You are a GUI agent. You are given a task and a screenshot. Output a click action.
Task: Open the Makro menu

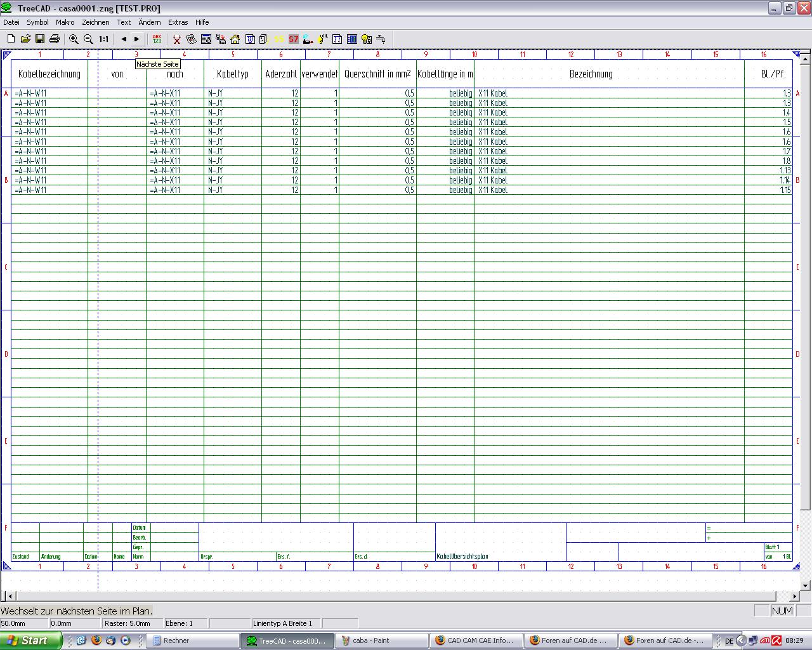point(65,22)
